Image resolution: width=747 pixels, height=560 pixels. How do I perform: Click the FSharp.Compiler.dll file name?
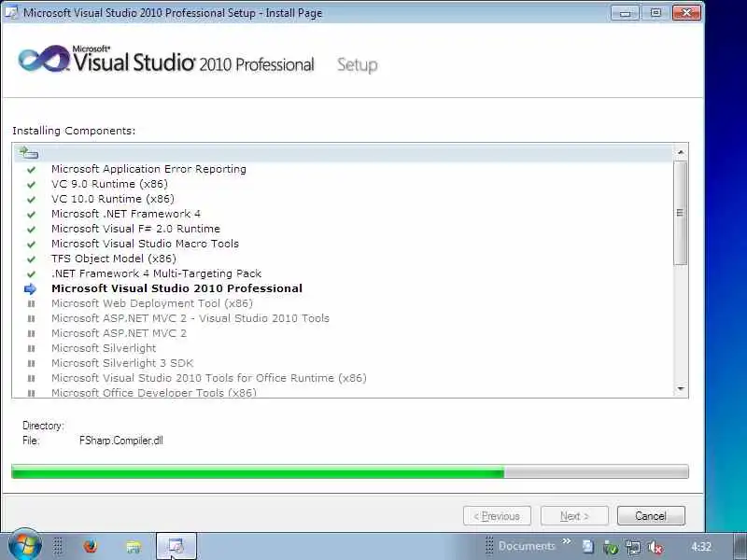point(121,441)
